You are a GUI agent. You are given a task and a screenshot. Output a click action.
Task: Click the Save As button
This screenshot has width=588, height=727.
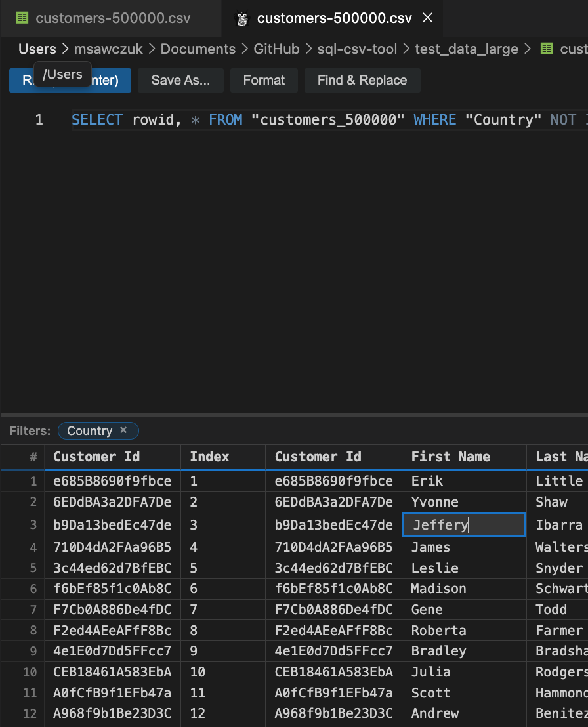click(x=180, y=80)
